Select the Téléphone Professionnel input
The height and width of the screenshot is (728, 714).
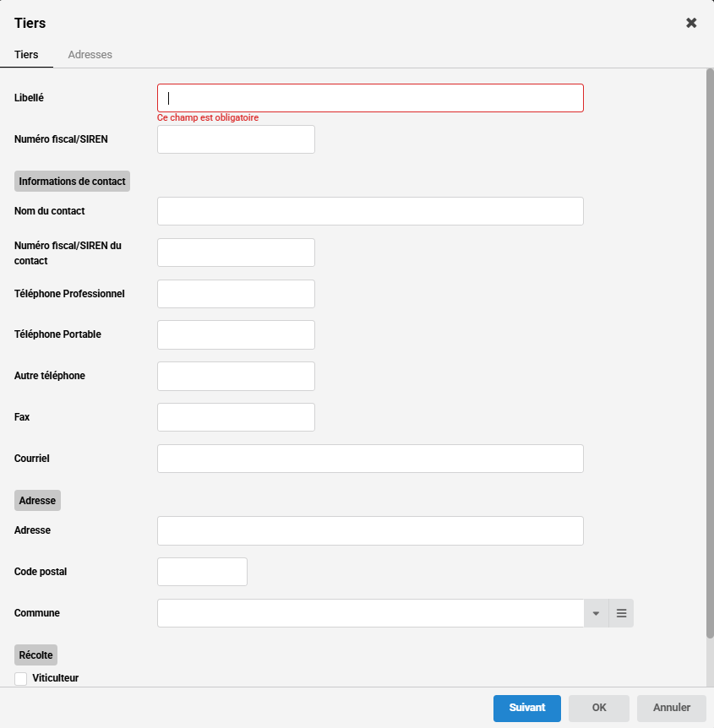pos(236,294)
